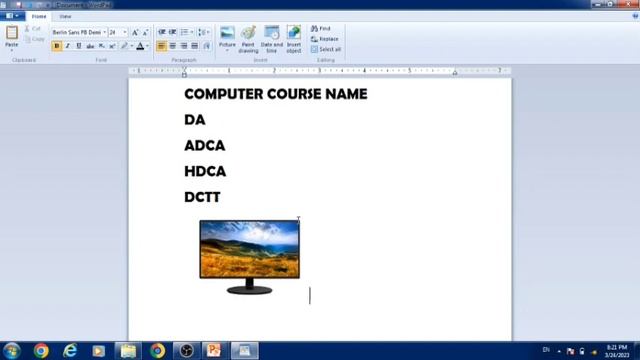Open Windows Media Player from the taskbar
The width and height of the screenshot is (640, 360).
pos(98,351)
